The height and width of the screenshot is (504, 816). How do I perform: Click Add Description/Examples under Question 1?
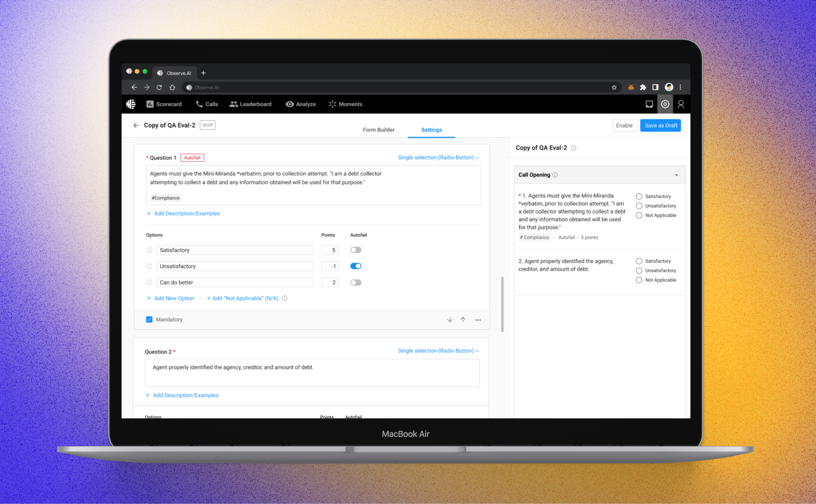pyautogui.click(x=183, y=213)
